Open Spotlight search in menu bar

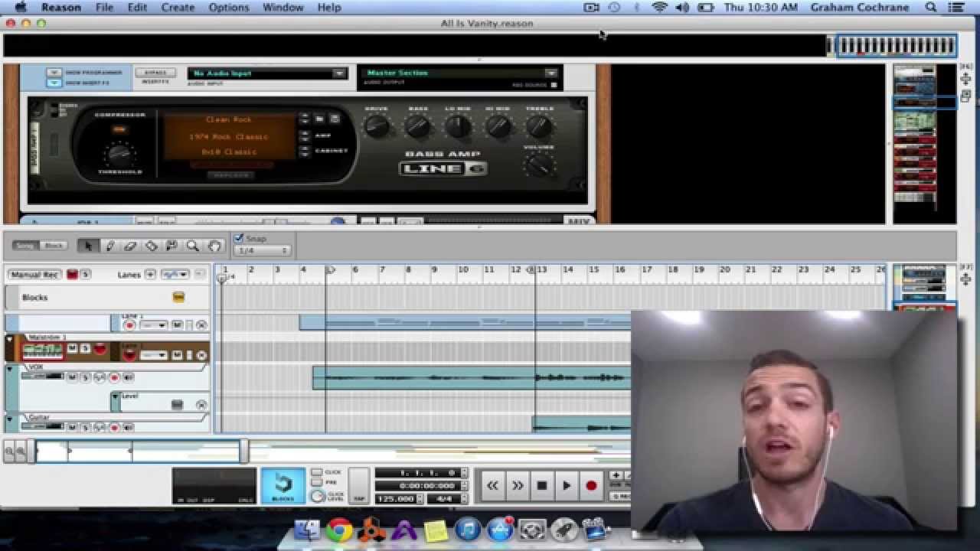coord(931,7)
